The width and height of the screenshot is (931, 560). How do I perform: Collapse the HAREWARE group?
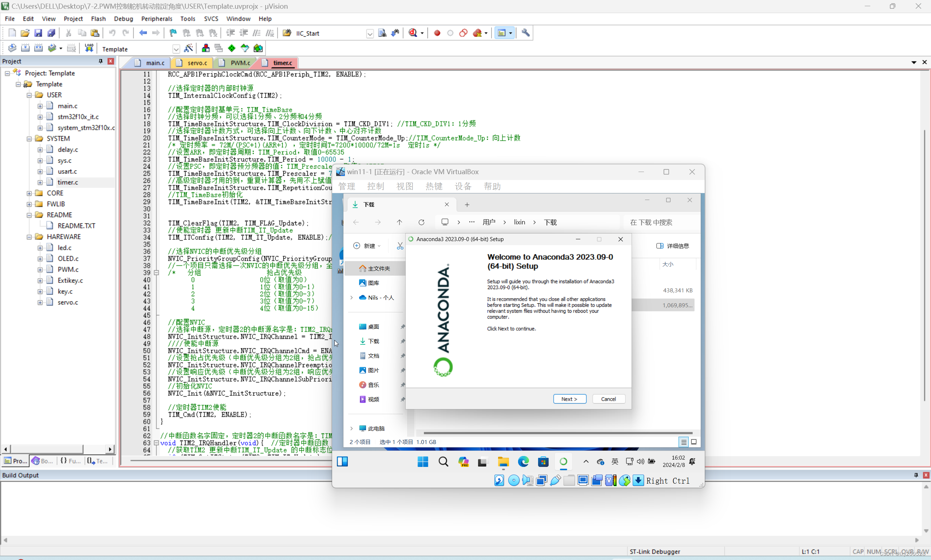point(29,237)
